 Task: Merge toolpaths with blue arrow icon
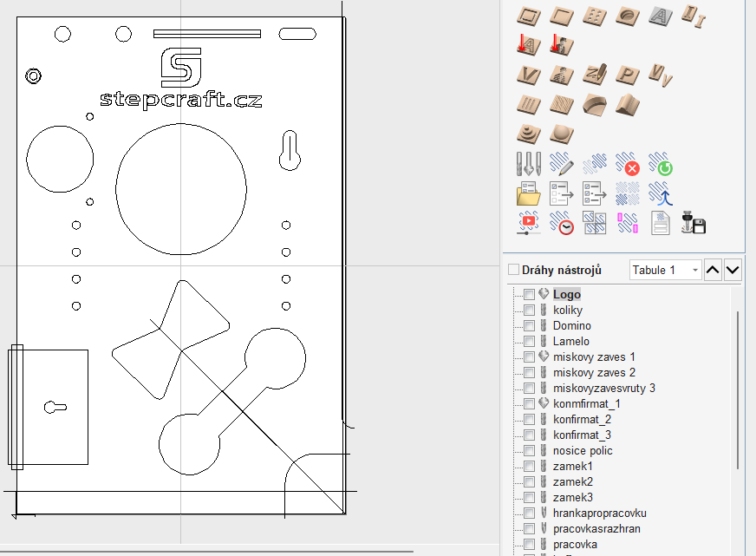(x=661, y=193)
